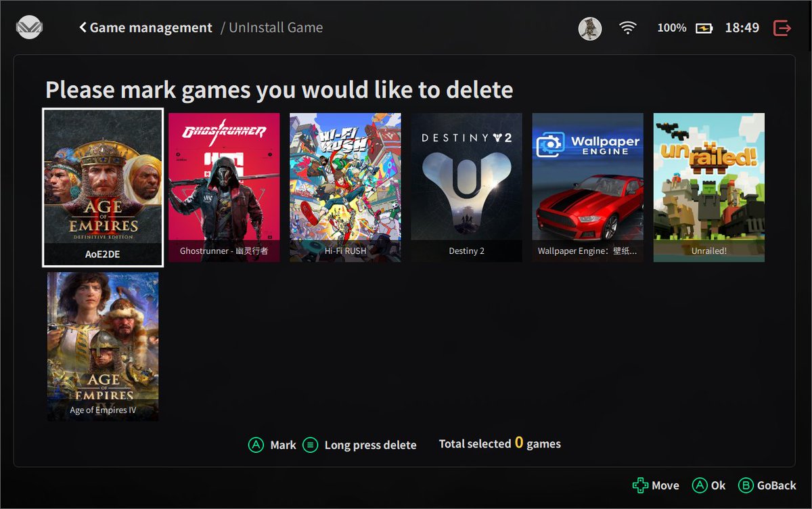Viewport: 812px width, 509px height.
Task: Click the A icon beside Ok
Action: point(700,485)
